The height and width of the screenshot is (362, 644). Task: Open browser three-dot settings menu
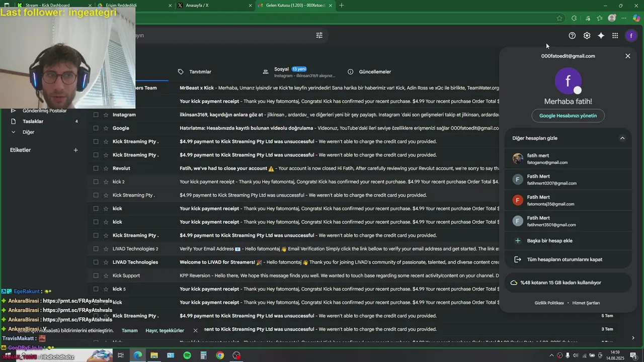tap(624, 18)
